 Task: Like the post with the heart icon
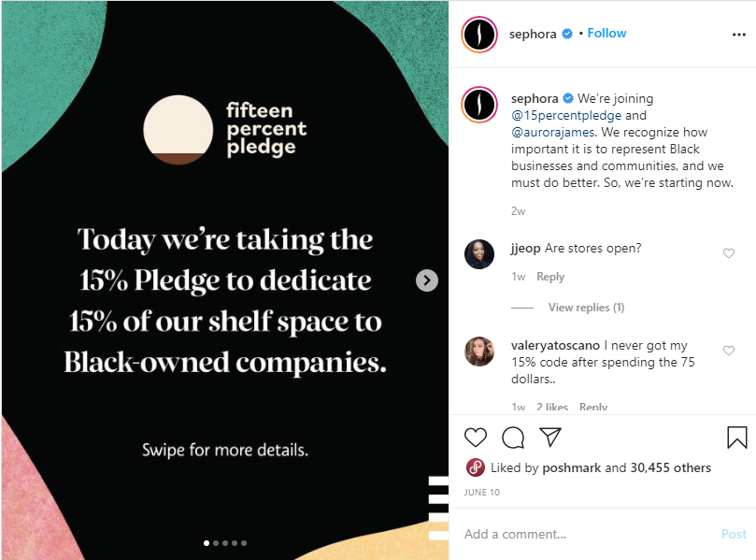tap(476, 438)
